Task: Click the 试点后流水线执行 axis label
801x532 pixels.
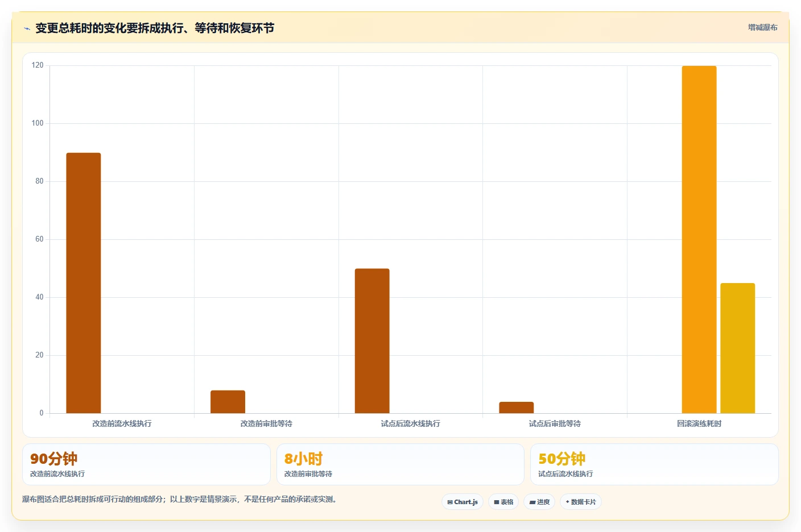Action: pos(410,423)
